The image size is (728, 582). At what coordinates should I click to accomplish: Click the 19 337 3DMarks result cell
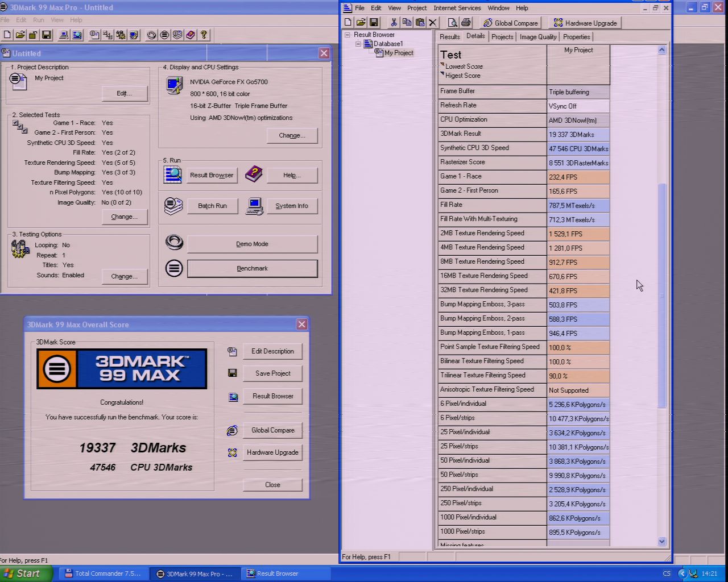[578, 135]
